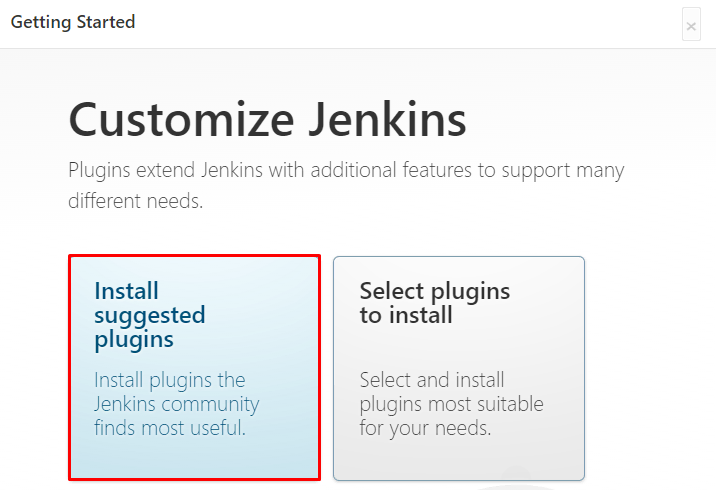Click the 'Install suggested plugins' bold title
The image size is (716, 490).
coord(149,315)
